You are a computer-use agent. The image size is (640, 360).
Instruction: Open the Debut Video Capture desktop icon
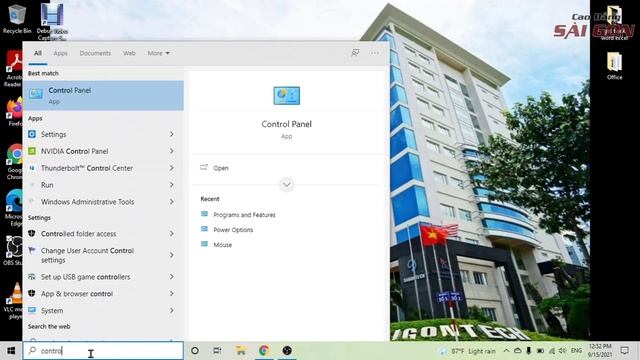click(x=52, y=21)
